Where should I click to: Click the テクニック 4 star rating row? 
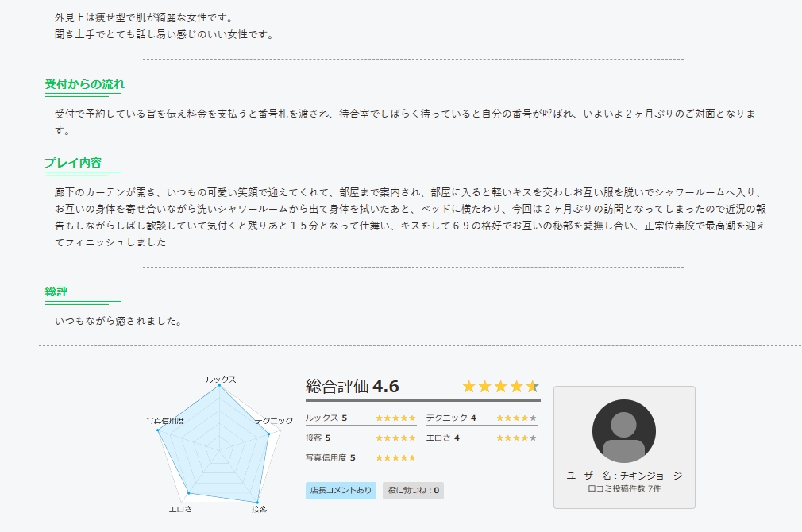point(482,418)
